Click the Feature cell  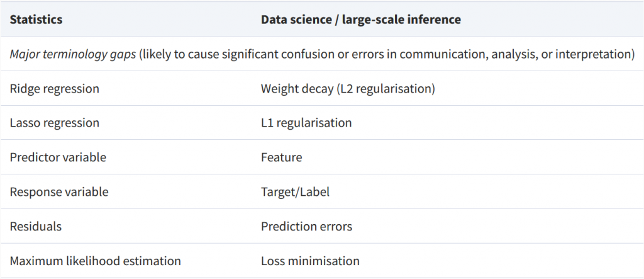[281, 157]
